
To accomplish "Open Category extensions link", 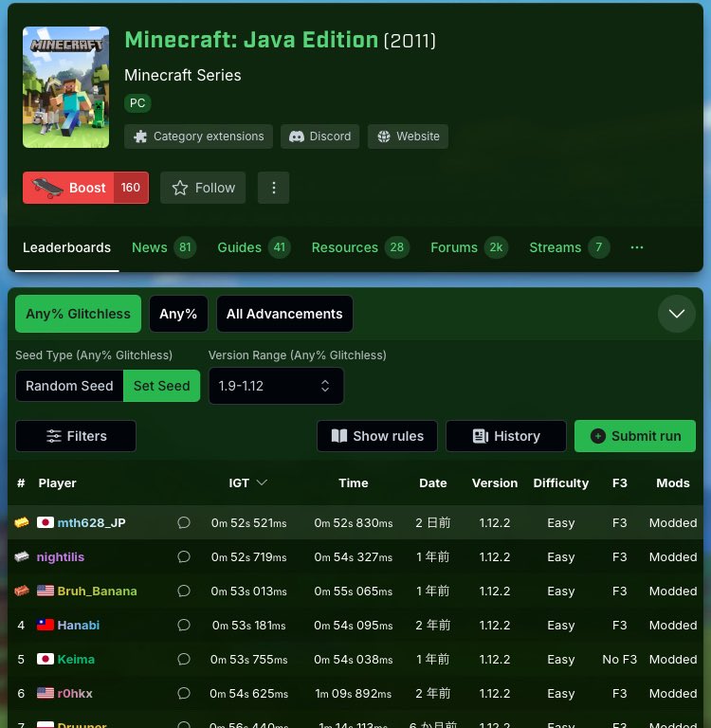I will tap(198, 136).
